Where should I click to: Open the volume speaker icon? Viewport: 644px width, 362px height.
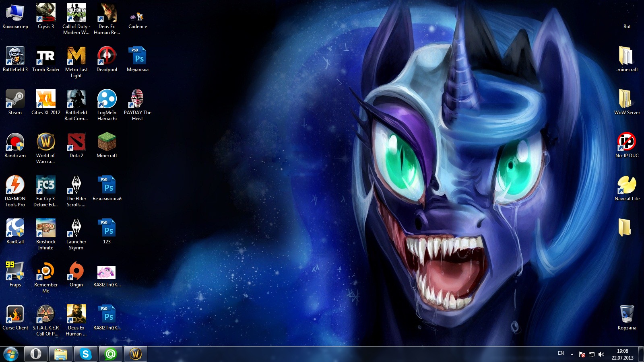tap(601, 354)
